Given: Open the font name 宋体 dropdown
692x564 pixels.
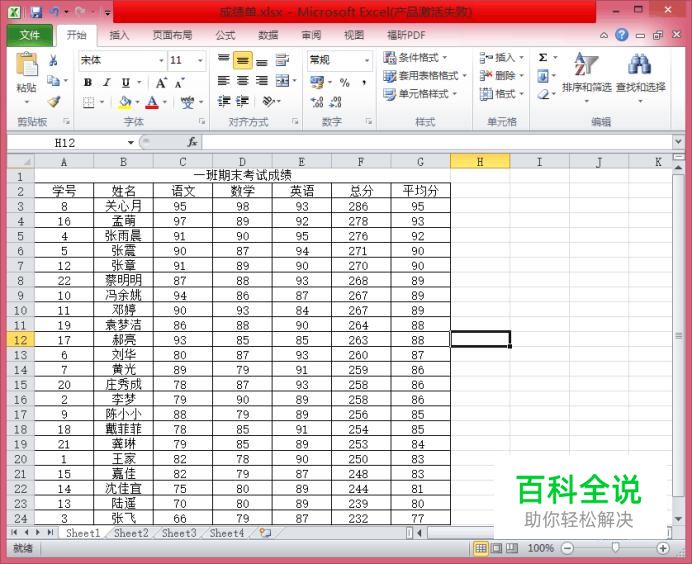Looking at the screenshot, I should click(x=162, y=60).
